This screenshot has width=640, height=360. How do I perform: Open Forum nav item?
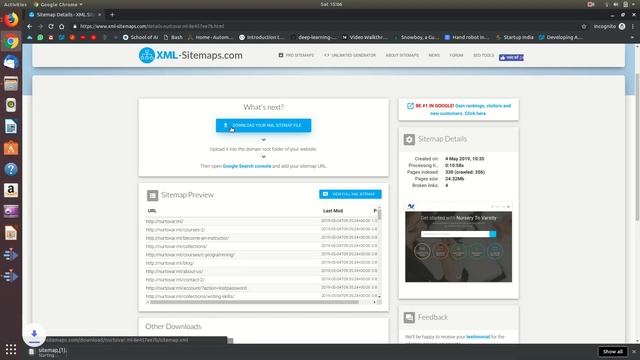point(456,55)
